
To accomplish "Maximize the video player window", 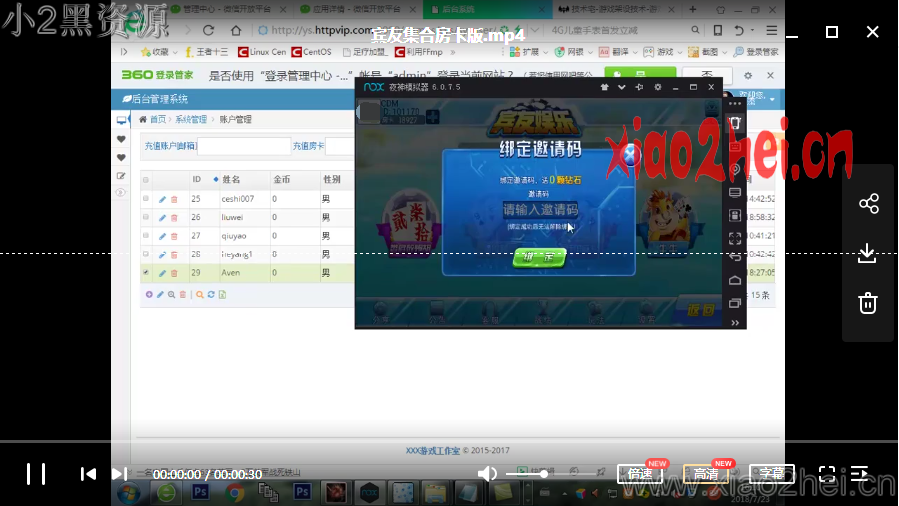I will click(832, 32).
